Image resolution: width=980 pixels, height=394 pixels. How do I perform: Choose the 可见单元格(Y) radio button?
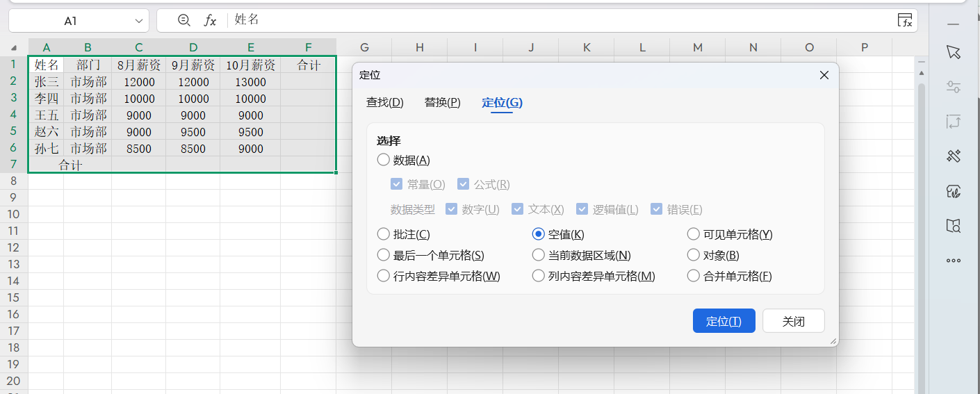(x=693, y=234)
